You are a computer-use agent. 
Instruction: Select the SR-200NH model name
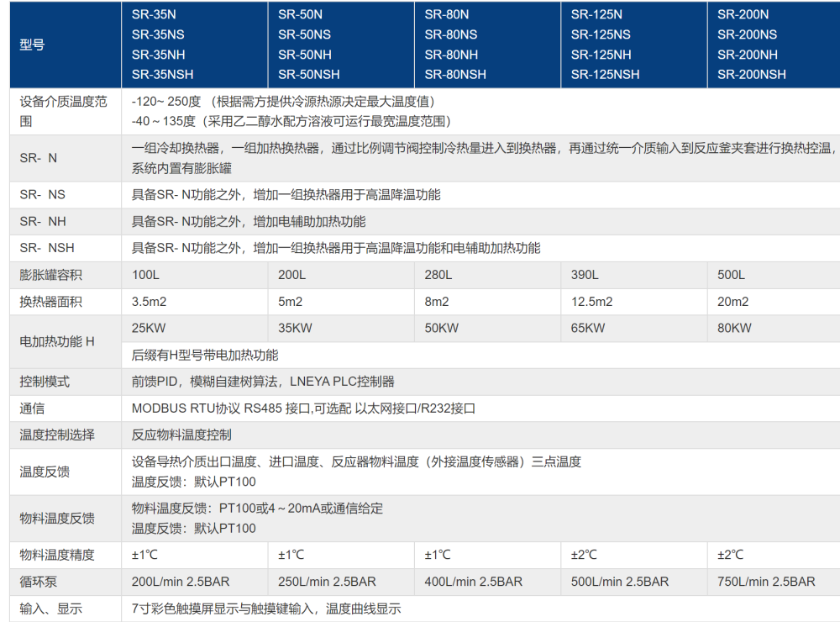pyautogui.click(x=741, y=54)
